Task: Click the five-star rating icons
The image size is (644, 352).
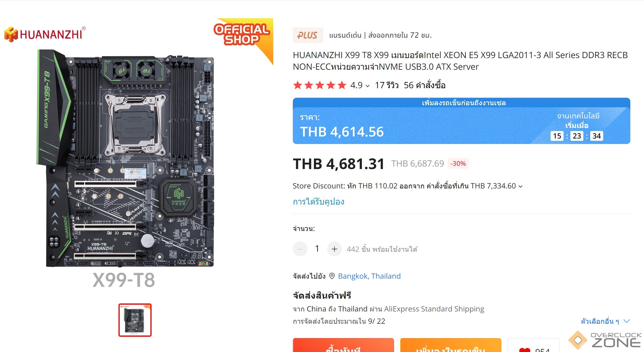Action: (x=320, y=85)
